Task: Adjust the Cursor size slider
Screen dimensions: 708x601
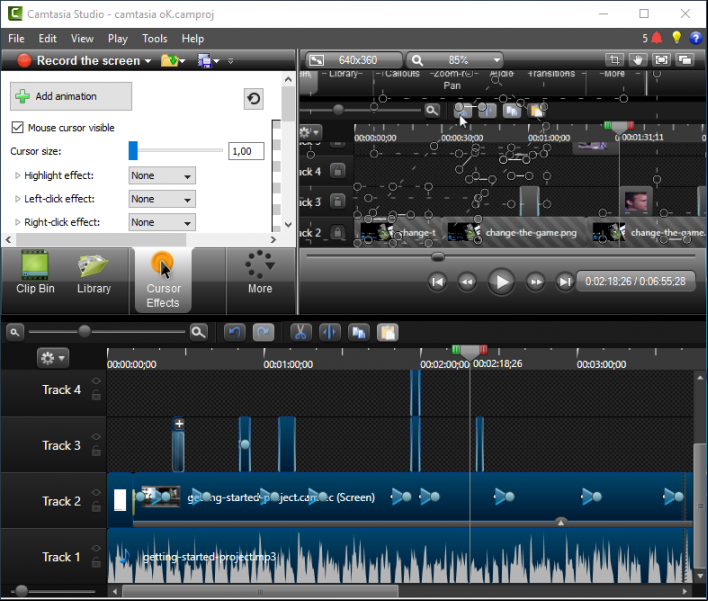Action: 133,151
